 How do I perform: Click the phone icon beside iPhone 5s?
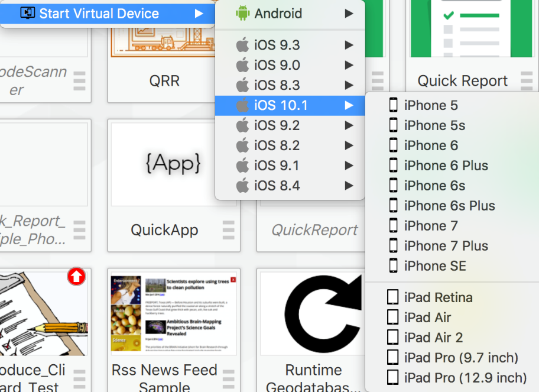click(x=393, y=125)
